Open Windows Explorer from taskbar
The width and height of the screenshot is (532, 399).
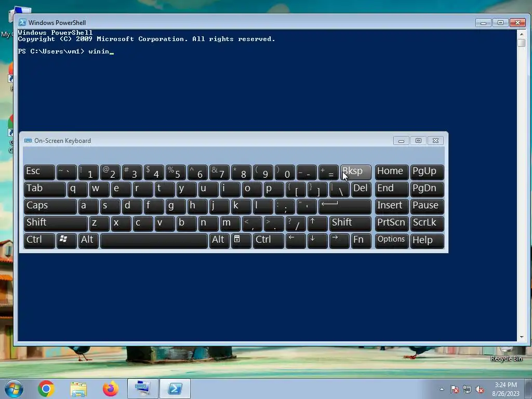pyautogui.click(x=78, y=389)
